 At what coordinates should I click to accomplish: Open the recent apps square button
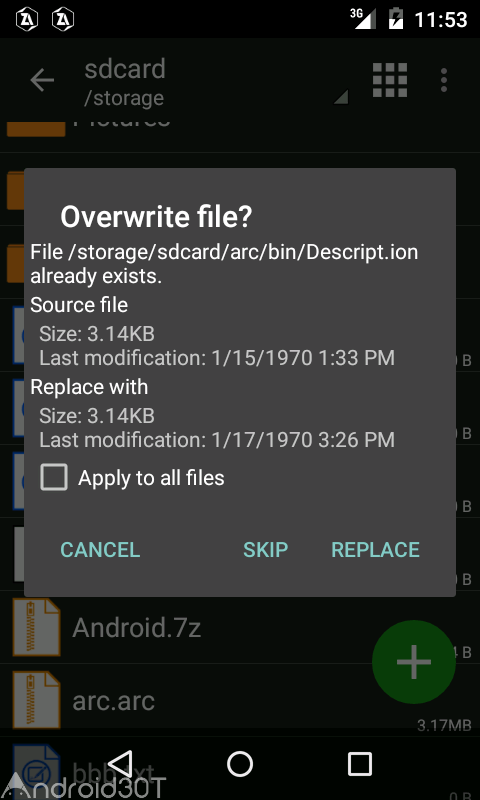[360, 764]
